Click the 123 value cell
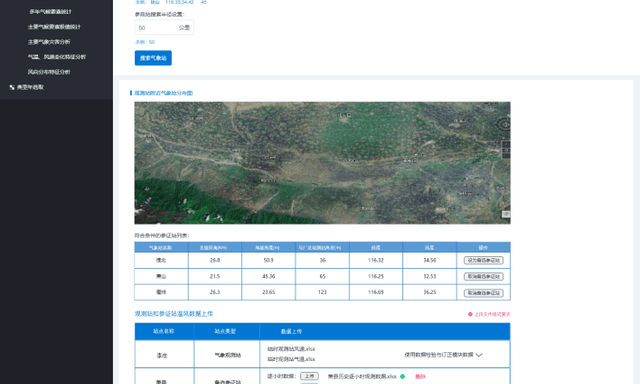The width and height of the screenshot is (640, 384). click(x=322, y=292)
